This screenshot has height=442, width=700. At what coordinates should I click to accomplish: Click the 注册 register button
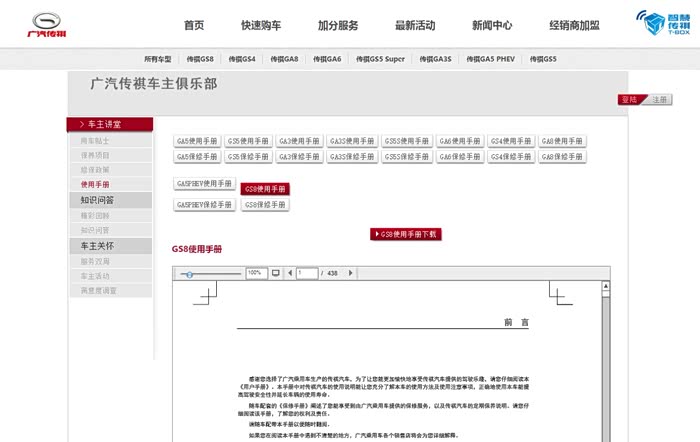[x=659, y=100]
